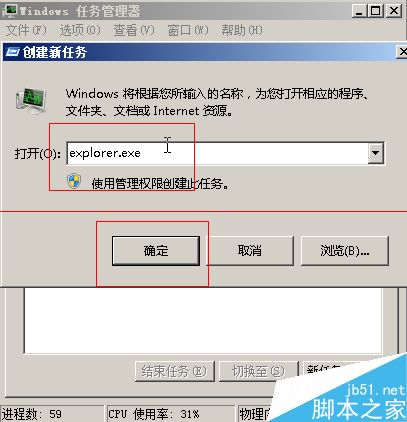Image resolution: width=407 pixels, height=422 pixels.
Task: Click the computer monitor icon in the dialog
Action: point(31,101)
